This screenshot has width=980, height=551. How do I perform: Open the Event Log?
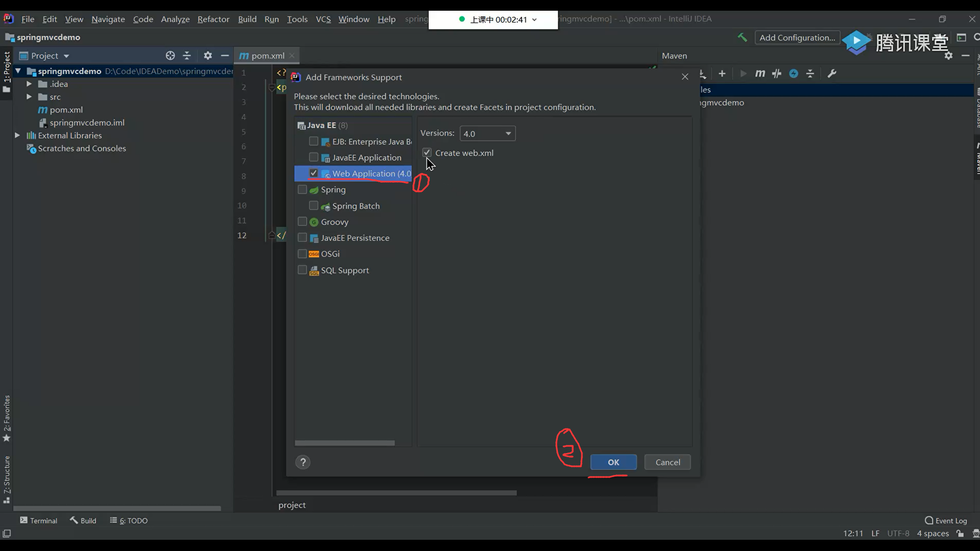click(x=946, y=520)
